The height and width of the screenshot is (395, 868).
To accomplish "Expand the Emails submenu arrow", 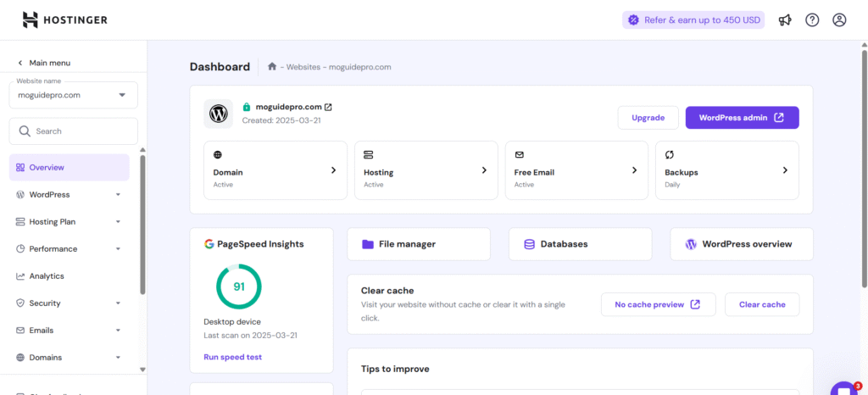I will click(118, 331).
